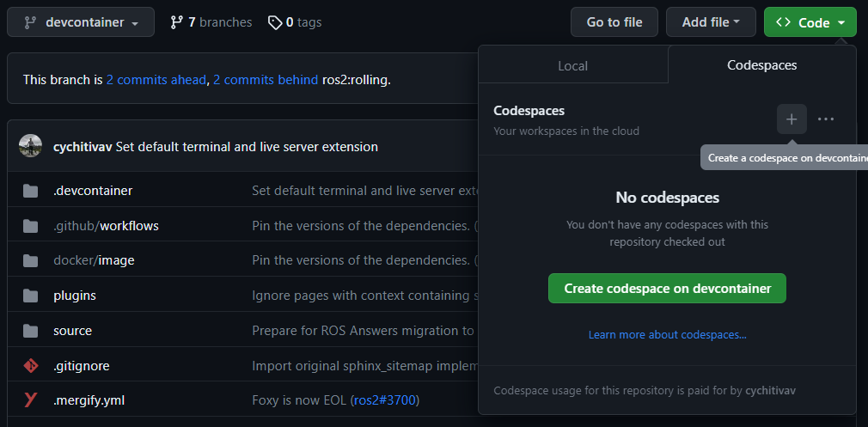Click the .devcontainer folder icon
Screen dimensions: 868x427
tap(31, 191)
